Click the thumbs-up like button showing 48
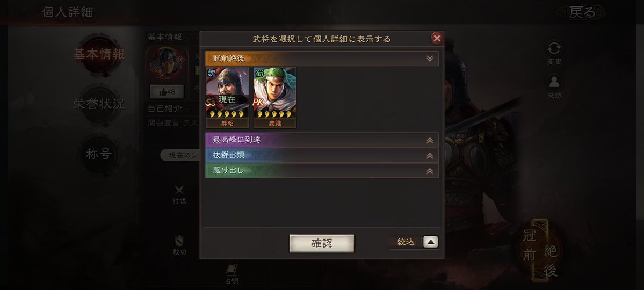 click(167, 92)
